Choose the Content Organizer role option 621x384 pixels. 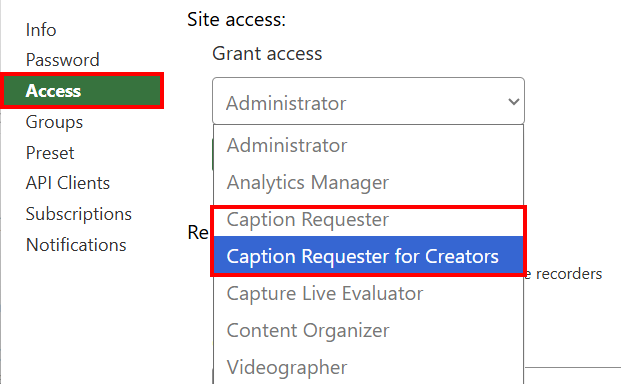click(x=368, y=330)
